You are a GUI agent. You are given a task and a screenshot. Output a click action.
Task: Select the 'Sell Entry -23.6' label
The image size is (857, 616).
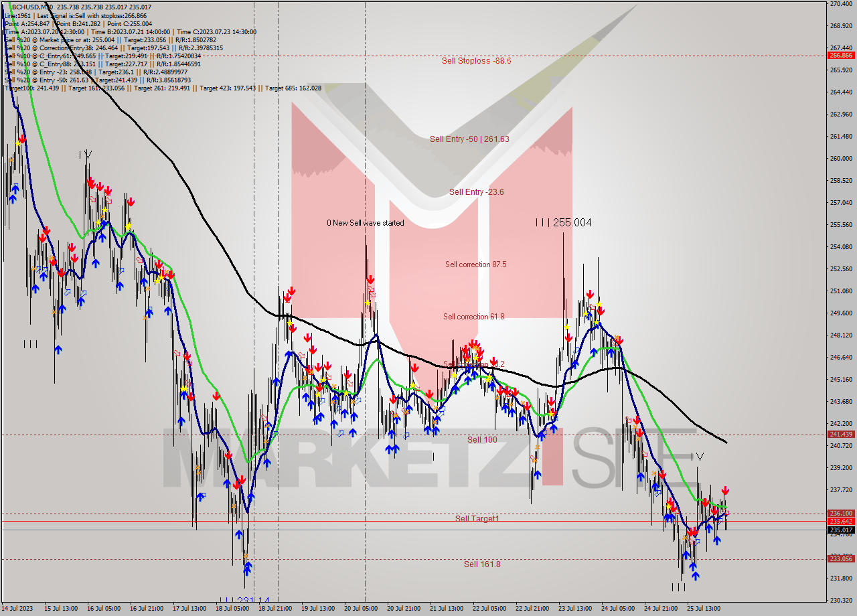(x=476, y=192)
